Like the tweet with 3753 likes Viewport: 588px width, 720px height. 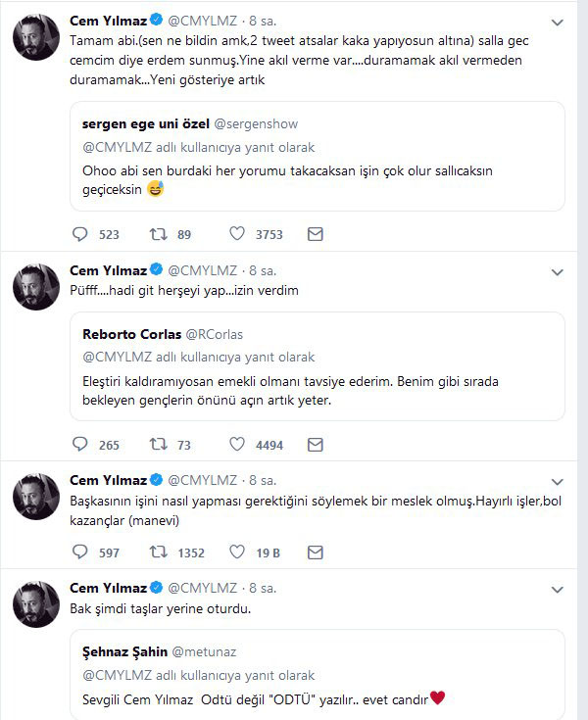(236, 234)
